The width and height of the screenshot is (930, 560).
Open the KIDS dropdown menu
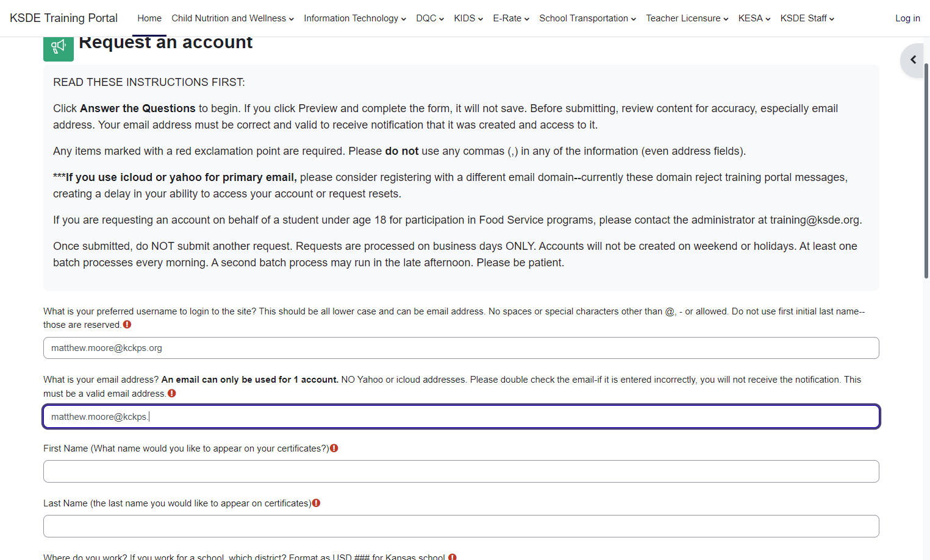click(468, 18)
